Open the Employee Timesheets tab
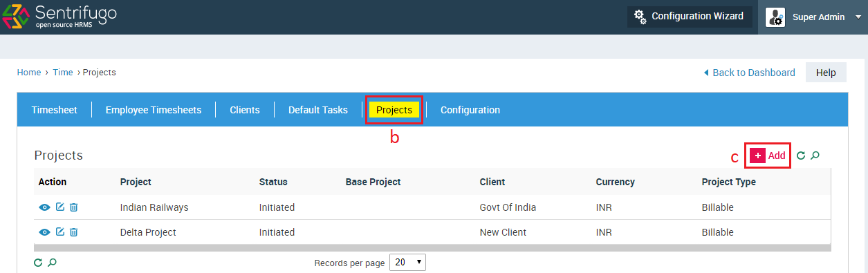This screenshot has height=273, width=868. pos(154,110)
